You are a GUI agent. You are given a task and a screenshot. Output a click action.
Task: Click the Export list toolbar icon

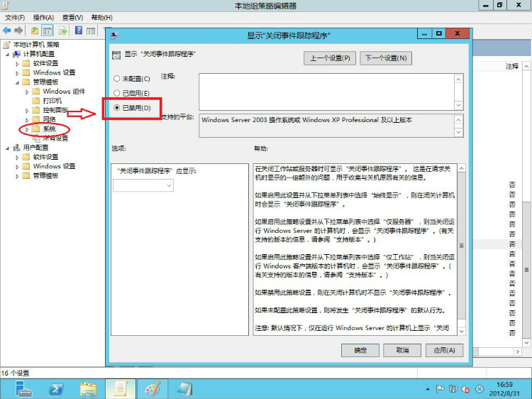(x=62, y=31)
